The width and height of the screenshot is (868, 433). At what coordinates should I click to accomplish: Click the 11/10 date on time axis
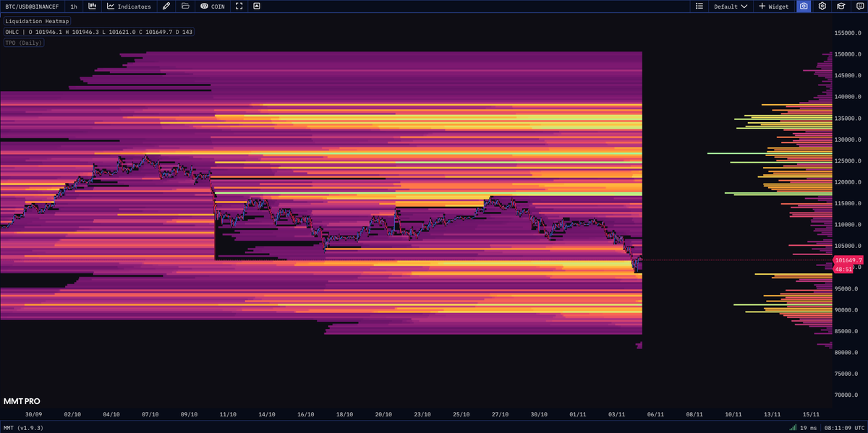(x=228, y=414)
